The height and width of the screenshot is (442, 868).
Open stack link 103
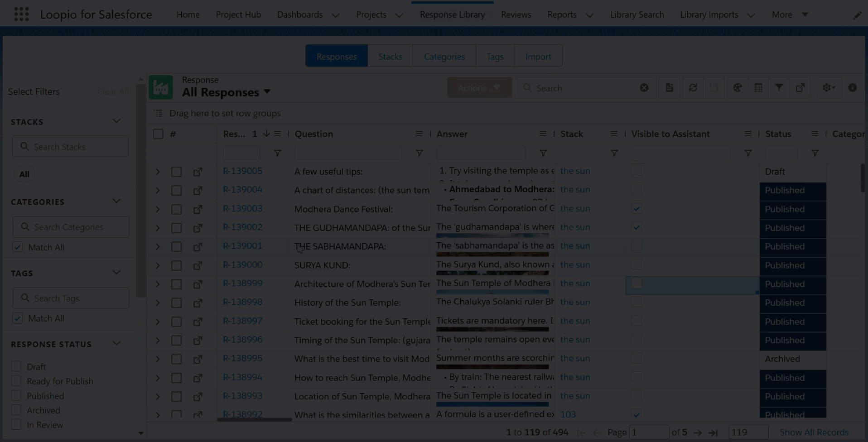pos(568,414)
